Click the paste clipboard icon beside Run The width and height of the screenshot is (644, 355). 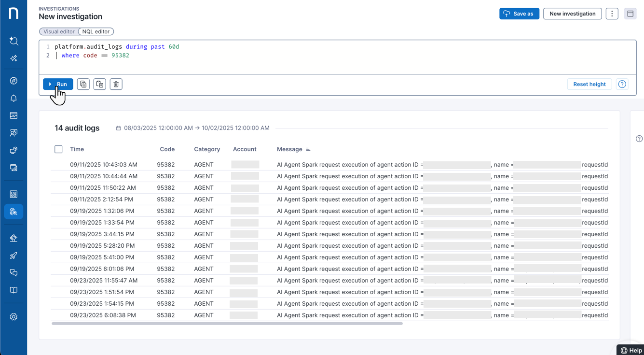100,84
